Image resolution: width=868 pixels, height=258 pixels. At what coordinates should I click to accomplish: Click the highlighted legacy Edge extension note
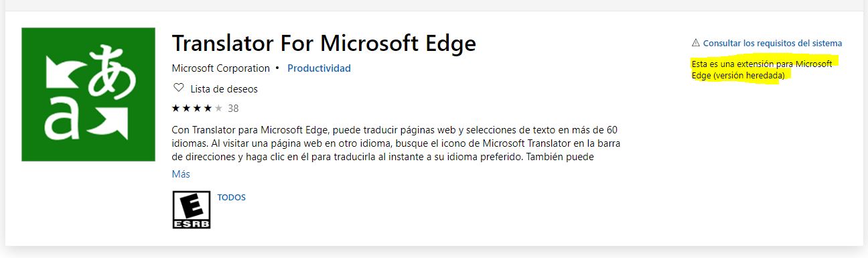pyautogui.click(x=762, y=70)
